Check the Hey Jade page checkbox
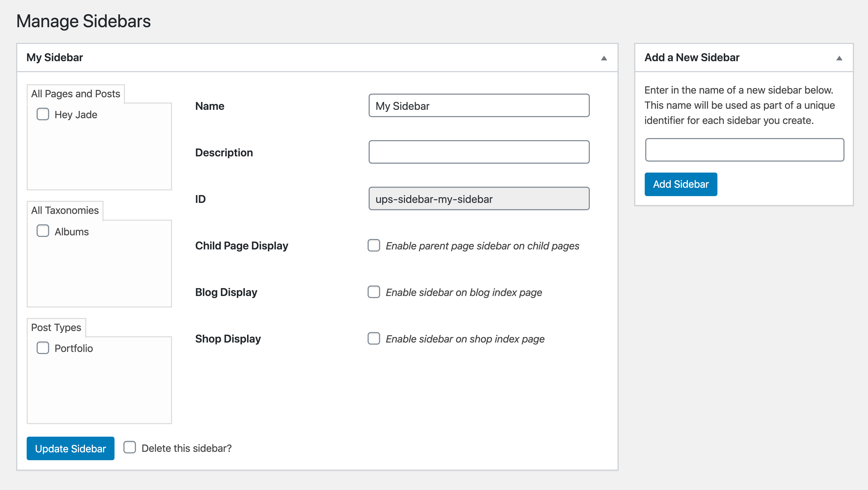This screenshot has width=868, height=490. (x=43, y=114)
